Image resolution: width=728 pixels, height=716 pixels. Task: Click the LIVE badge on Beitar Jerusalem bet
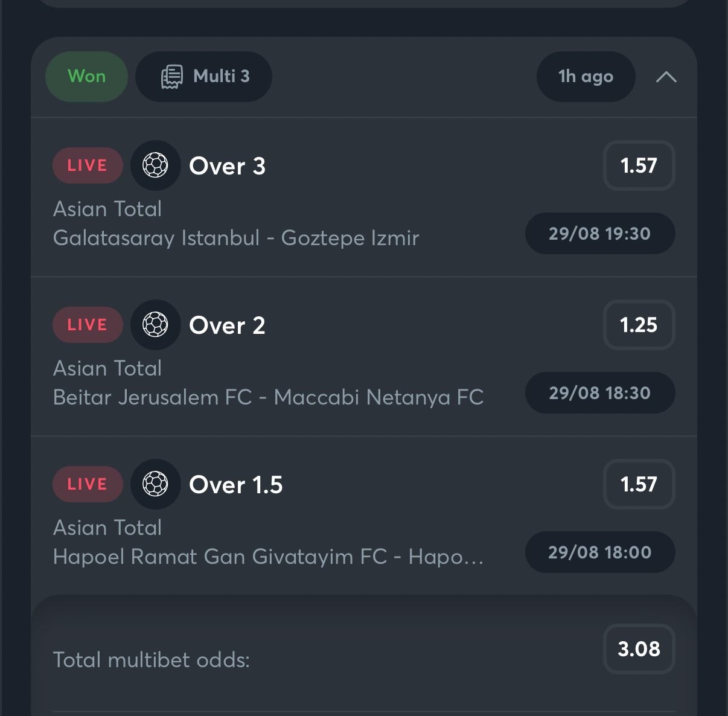[88, 325]
